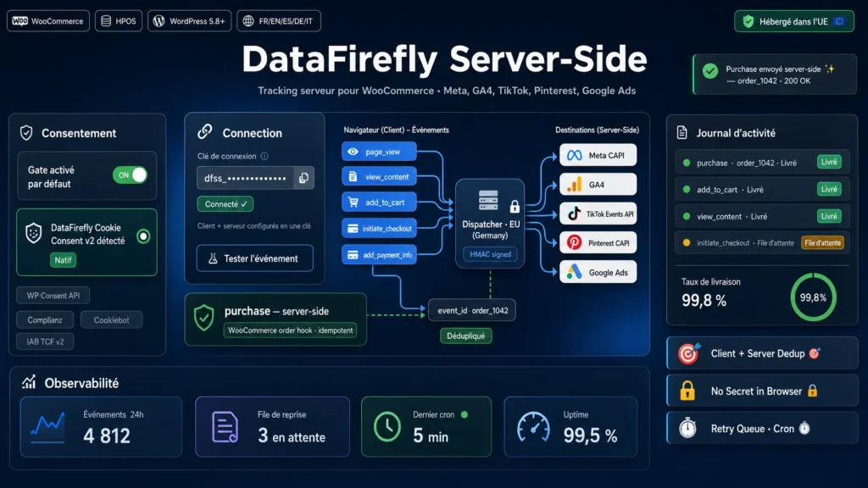Click the Clé de connexion key field
This screenshot has height=488, width=868.
255,178
